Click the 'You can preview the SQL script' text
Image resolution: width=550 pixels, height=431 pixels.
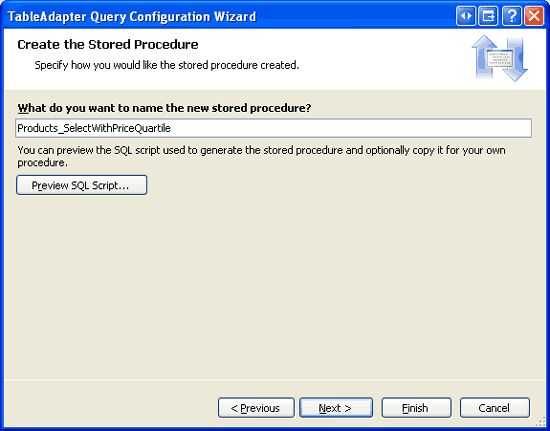261,156
